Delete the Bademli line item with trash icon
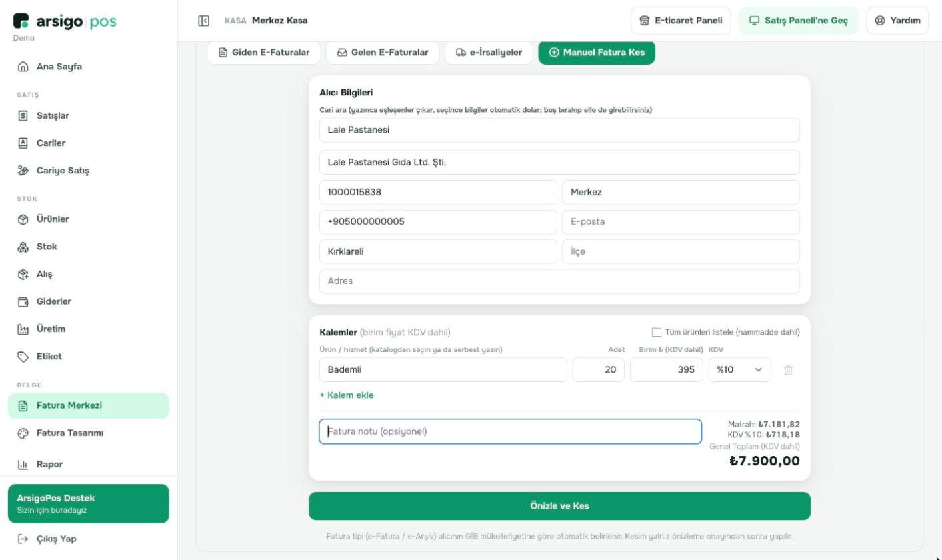This screenshot has height=560, width=942. coord(788,370)
